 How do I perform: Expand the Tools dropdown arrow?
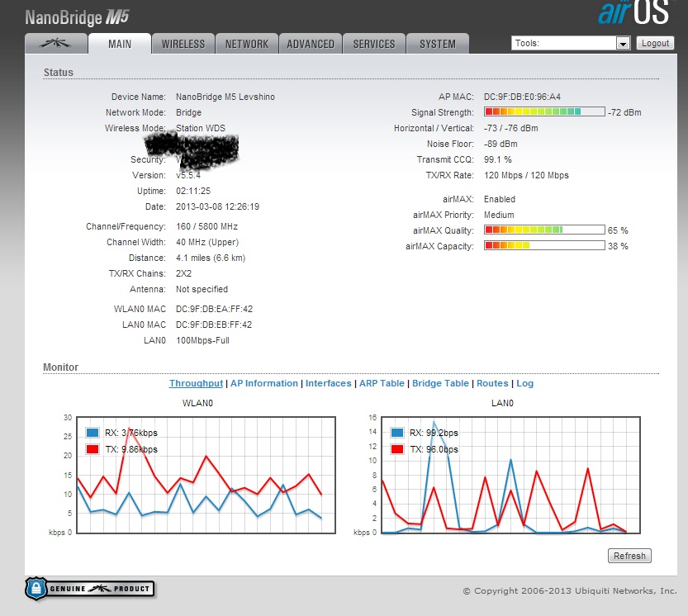tap(623, 43)
